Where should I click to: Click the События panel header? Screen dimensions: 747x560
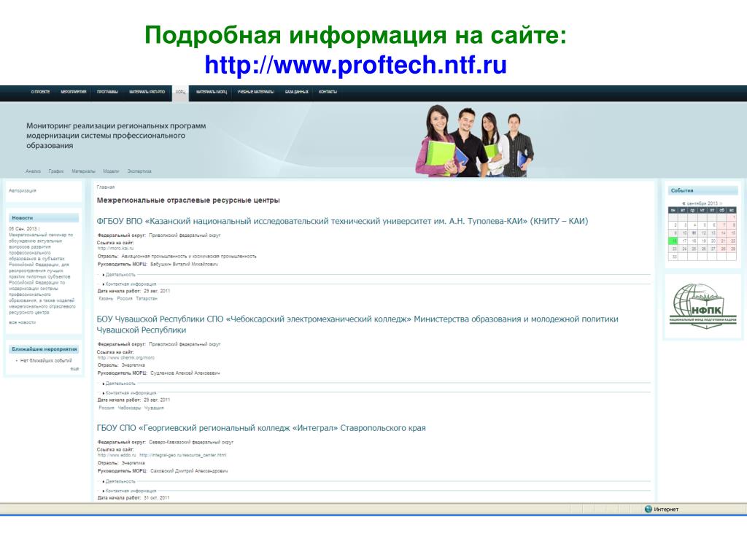point(703,190)
